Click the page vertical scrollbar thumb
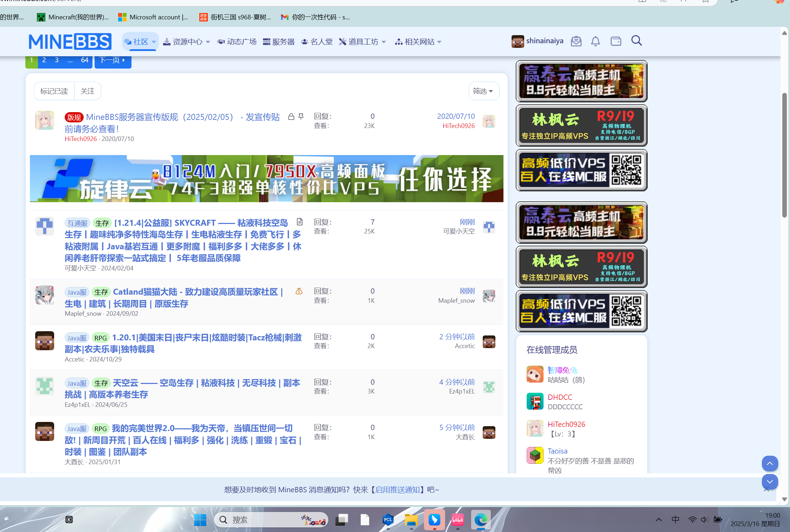Viewport: 790px width, 532px height. (784, 155)
